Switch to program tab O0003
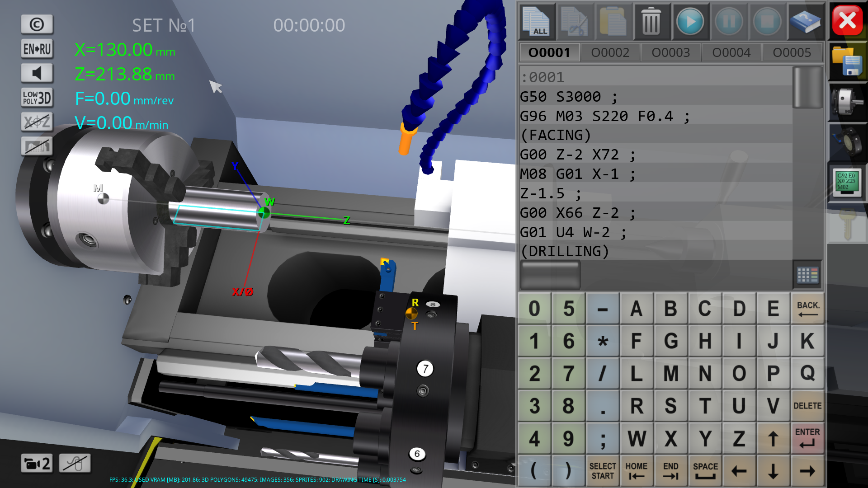868x488 pixels. point(670,52)
